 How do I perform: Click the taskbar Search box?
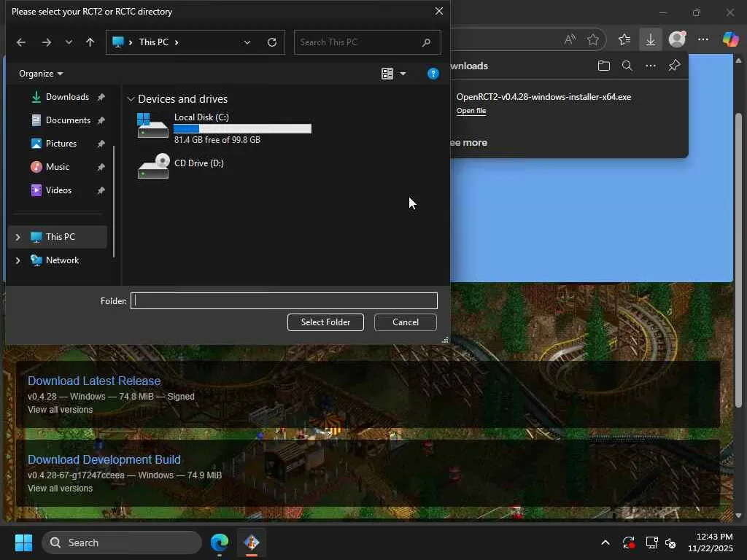(x=122, y=542)
